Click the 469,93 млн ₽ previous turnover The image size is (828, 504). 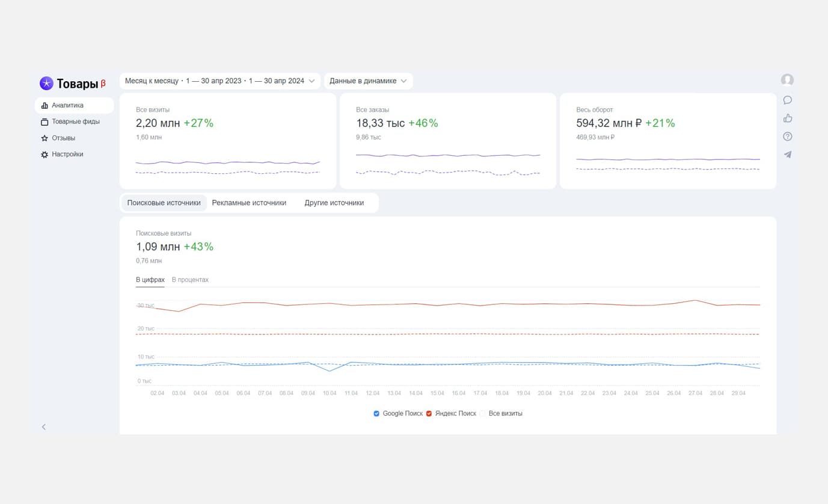click(x=595, y=138)
